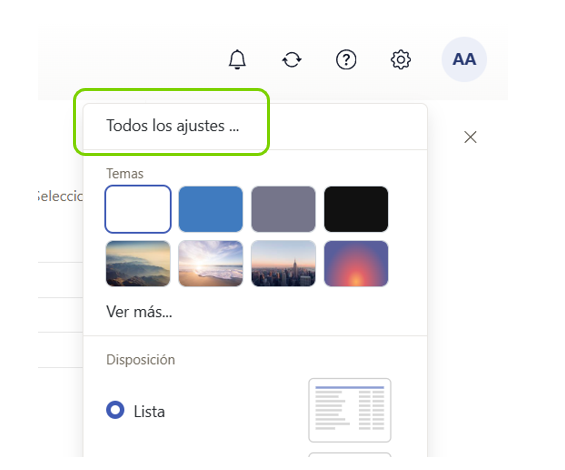Click Ver más... to see more themes
Viewport: 565px width, 470px height.
(139, 312)
